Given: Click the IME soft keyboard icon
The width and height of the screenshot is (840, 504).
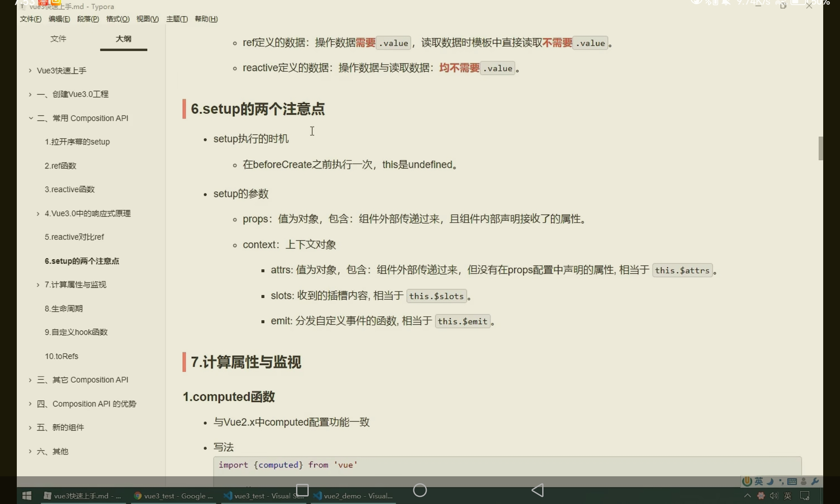Looking at the screenshot, I should coord(792,482).
